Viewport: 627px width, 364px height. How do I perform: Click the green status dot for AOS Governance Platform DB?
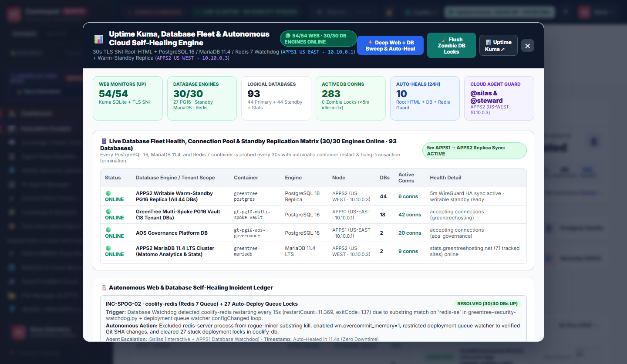pos(108,229)
